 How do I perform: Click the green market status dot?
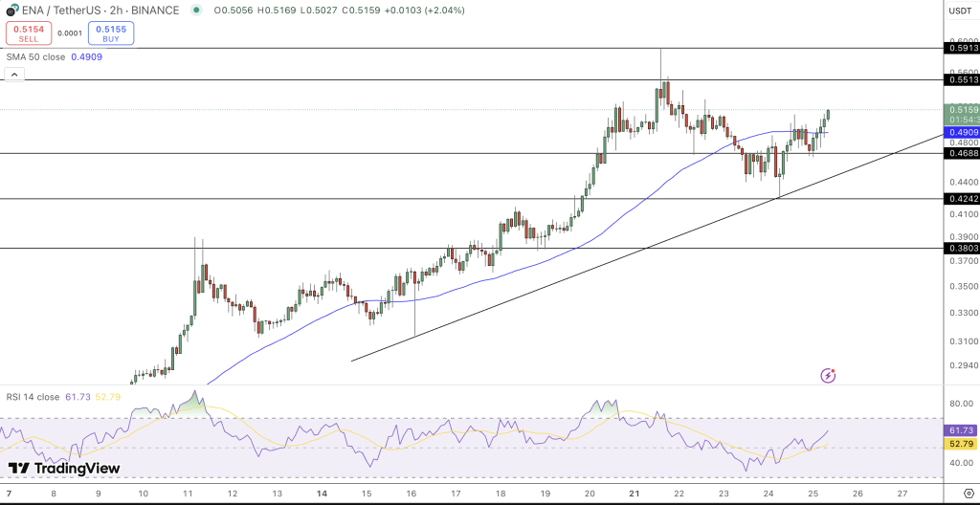pos(197,10)
